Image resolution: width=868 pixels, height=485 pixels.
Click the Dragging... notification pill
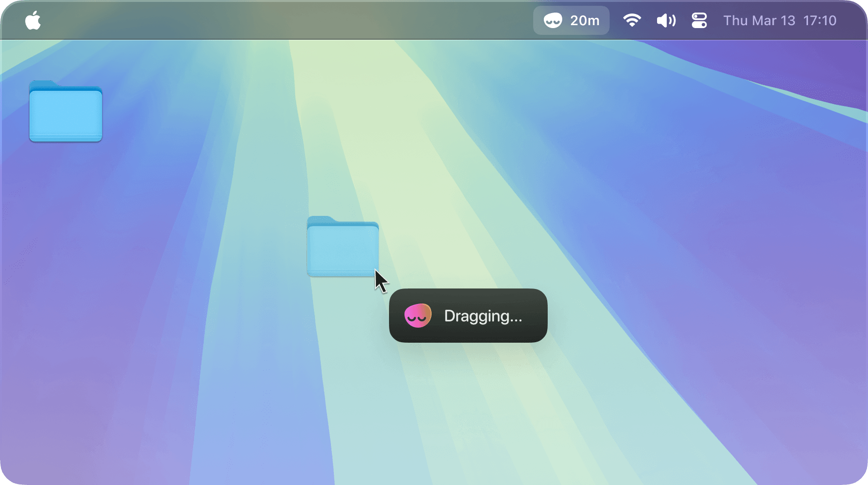467,316
